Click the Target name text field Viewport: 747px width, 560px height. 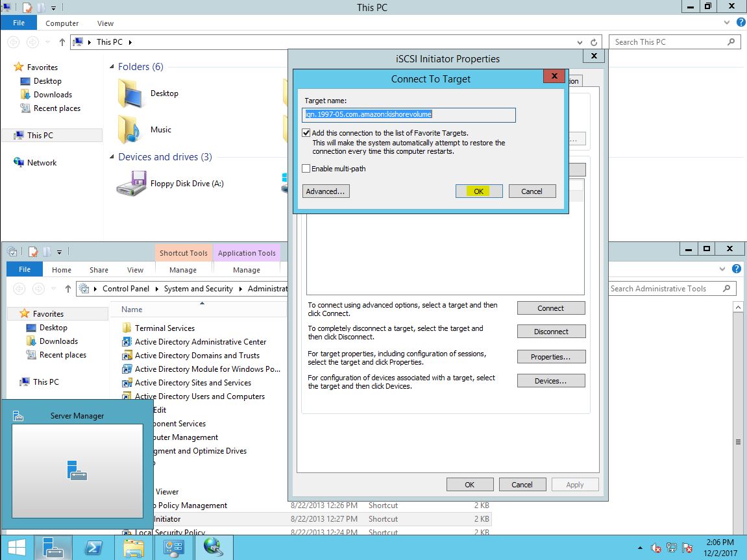[409, 115]
